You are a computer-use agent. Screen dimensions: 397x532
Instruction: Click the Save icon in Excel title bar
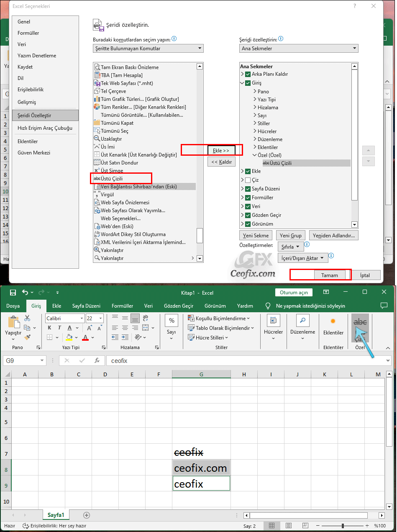[13, 292]
